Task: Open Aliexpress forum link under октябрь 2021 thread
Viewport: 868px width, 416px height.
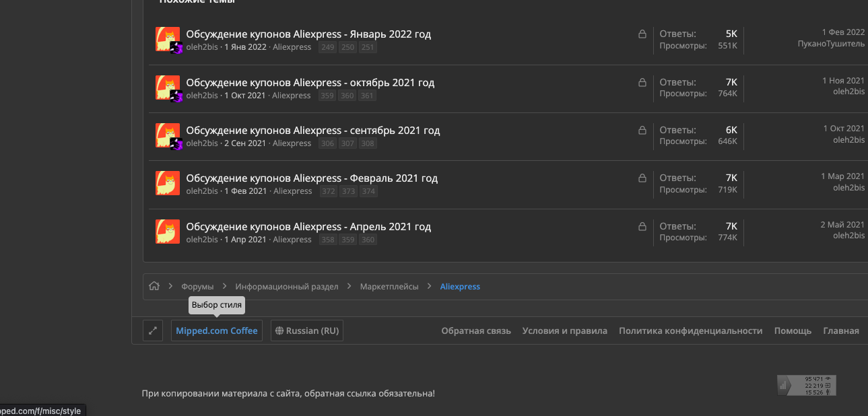Action: tap(292, 96)
